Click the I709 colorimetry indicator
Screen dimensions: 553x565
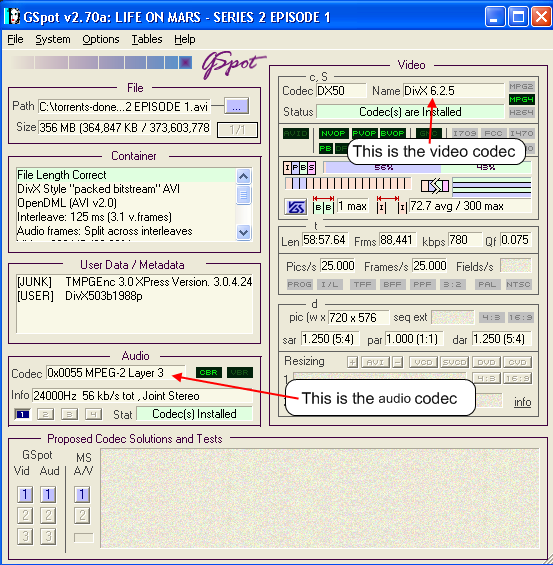[464, 134]
